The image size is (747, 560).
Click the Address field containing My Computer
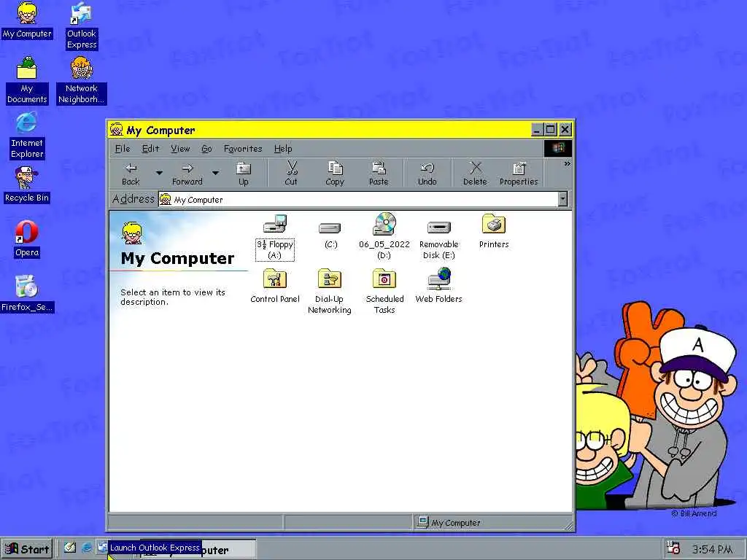click(x=357, y=200)
